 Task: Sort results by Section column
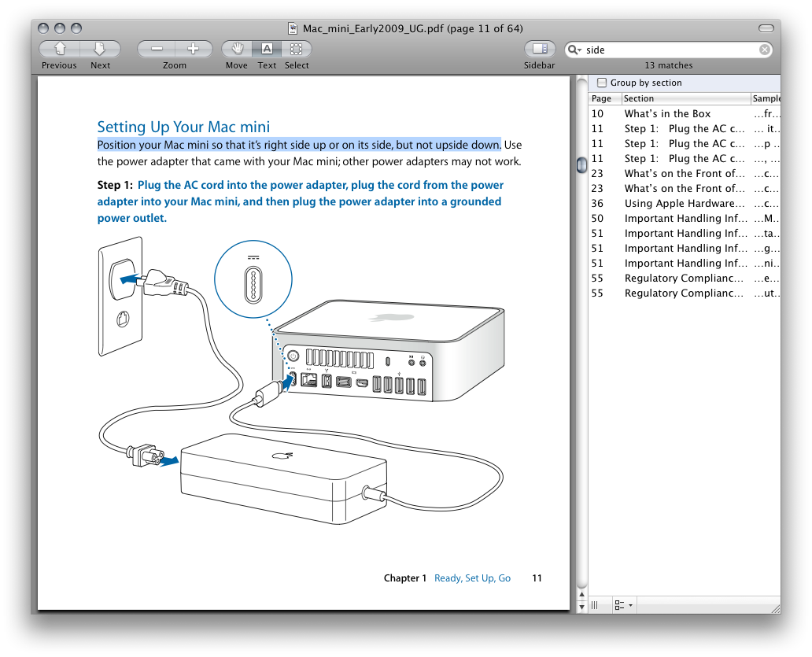685,98
